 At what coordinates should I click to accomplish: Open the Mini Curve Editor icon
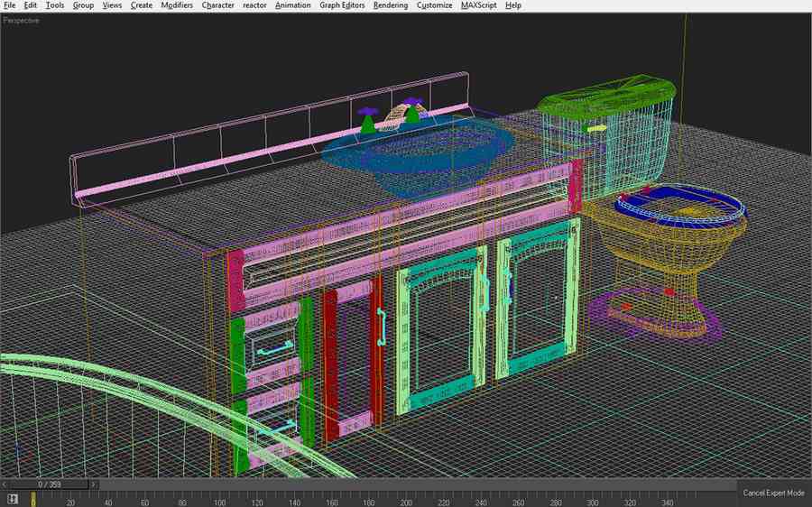(x=13, y=498)
